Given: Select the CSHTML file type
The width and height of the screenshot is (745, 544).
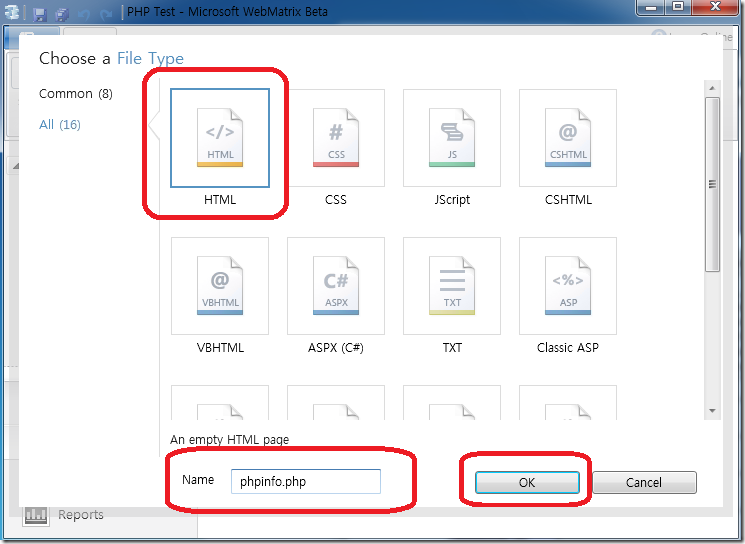Looking at the screenshot, I should point(568,138).
